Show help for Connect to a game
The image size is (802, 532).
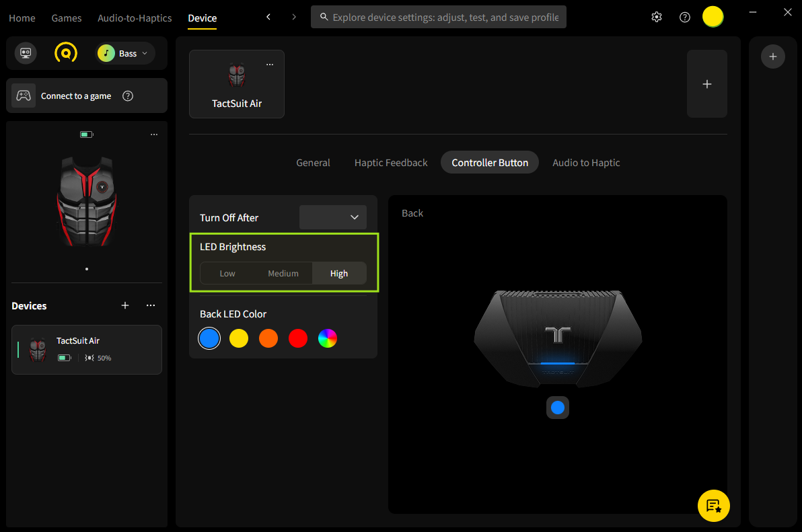click(128, 96)
